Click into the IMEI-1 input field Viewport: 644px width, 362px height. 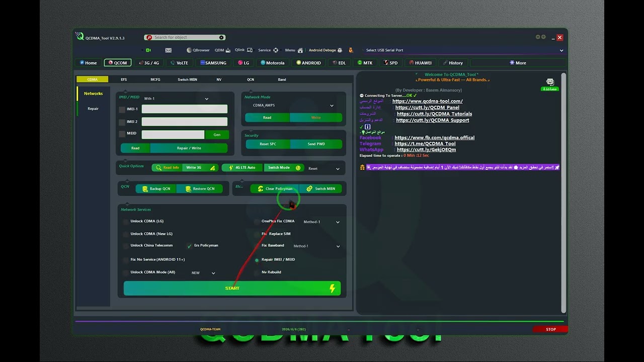[x=185, y=109]
